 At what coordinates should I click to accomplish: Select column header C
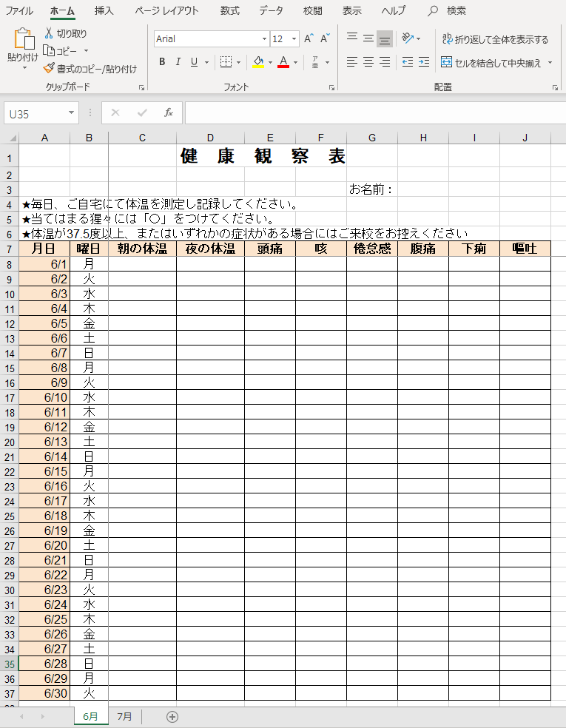142,138
